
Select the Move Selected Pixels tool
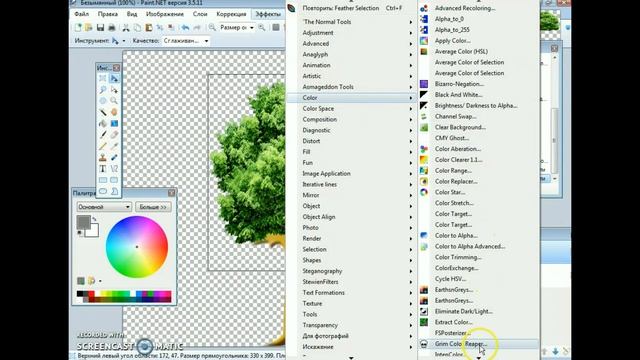(114, 78)
